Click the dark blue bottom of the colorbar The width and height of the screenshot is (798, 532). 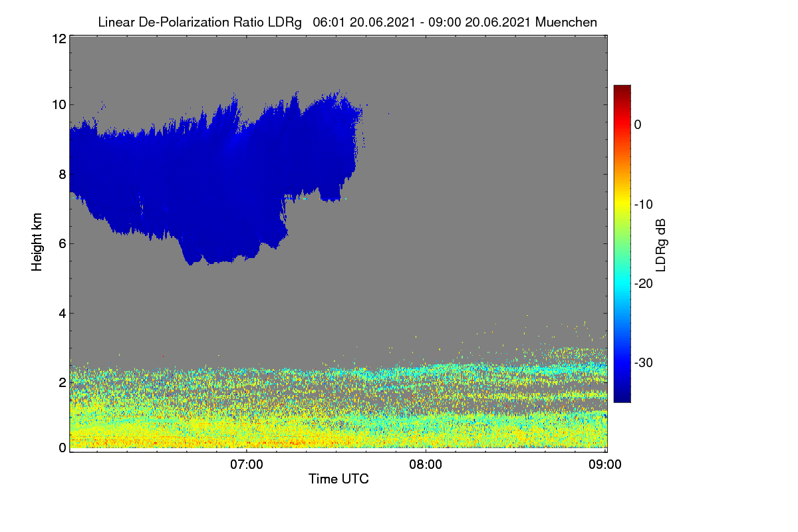point(622,396)
